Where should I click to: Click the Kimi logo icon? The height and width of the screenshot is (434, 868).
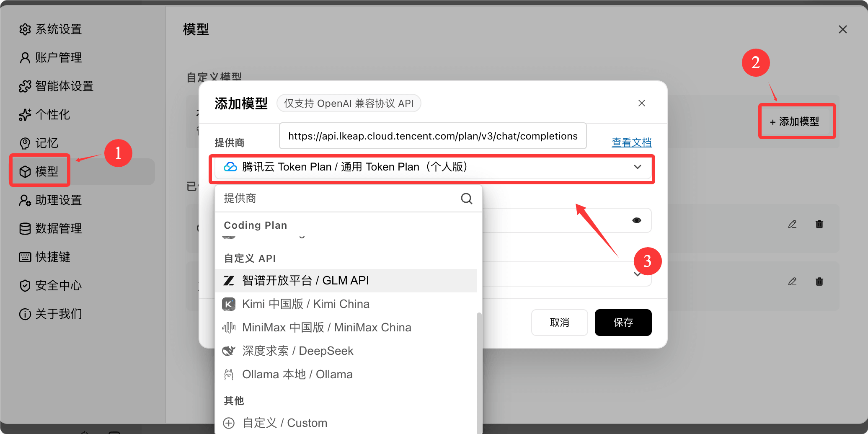click(229, 304)
